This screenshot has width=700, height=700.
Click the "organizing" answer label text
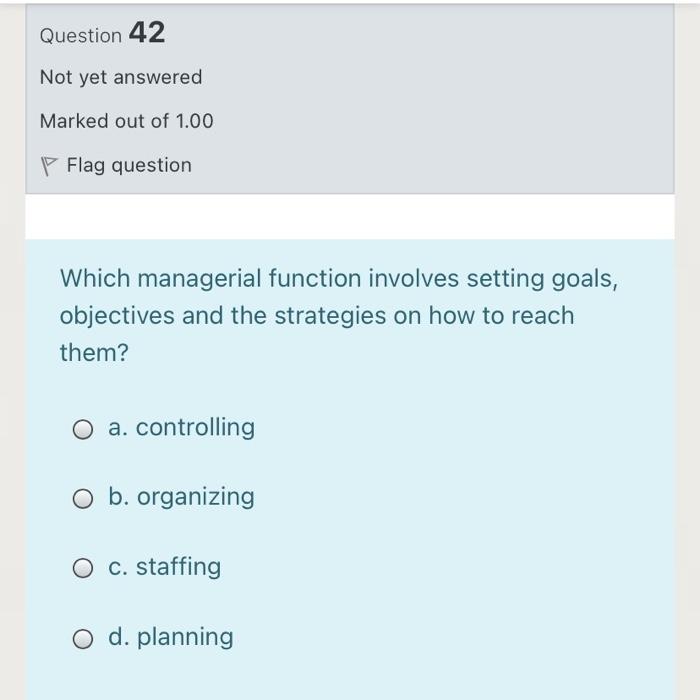click(x=195, y=497)
